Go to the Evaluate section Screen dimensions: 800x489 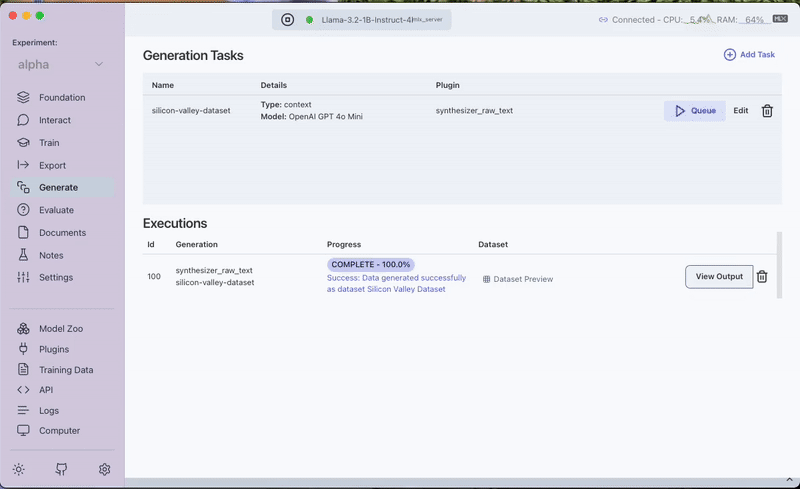click(56, 210)
